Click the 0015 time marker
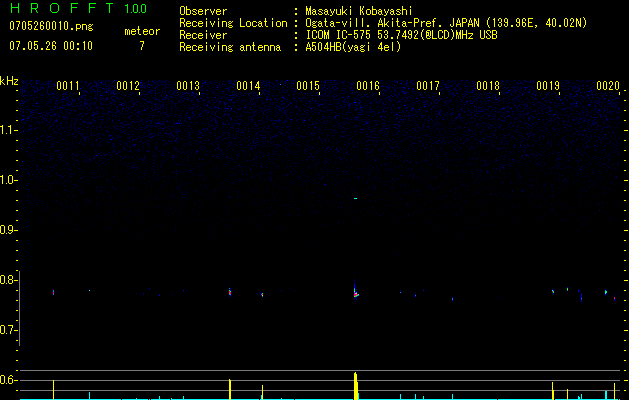The image size is (629, 400). pyautogui.click(x=308, y=85)
